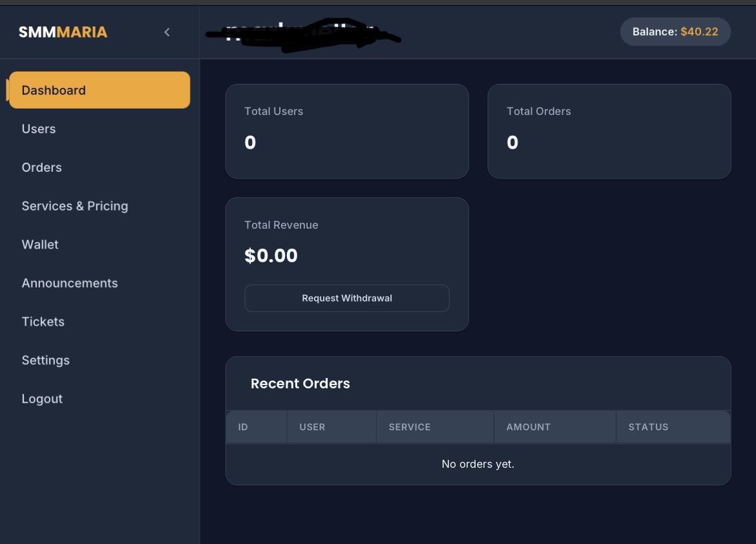Select Services & Pricing in sidebar
This screenshot has width=756, height=544.
75,206
